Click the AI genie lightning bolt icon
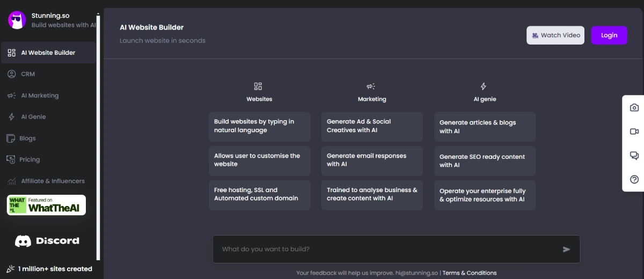 tap(483, 86)
